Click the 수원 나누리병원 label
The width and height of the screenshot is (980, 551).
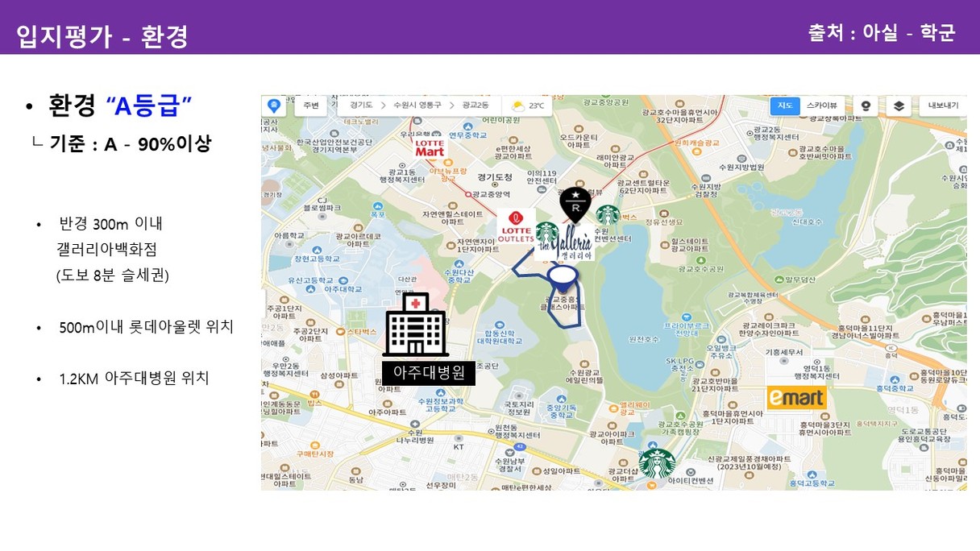(x=416, y=436)
